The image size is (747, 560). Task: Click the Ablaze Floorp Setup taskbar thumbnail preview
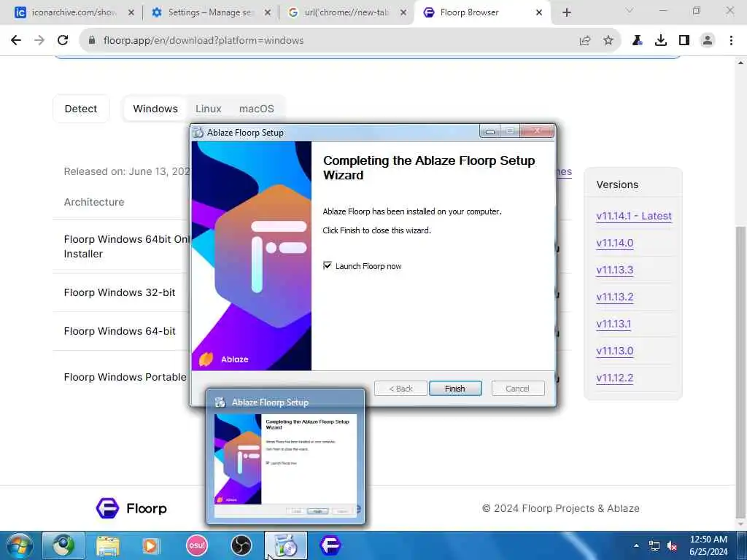click(285, 456)
